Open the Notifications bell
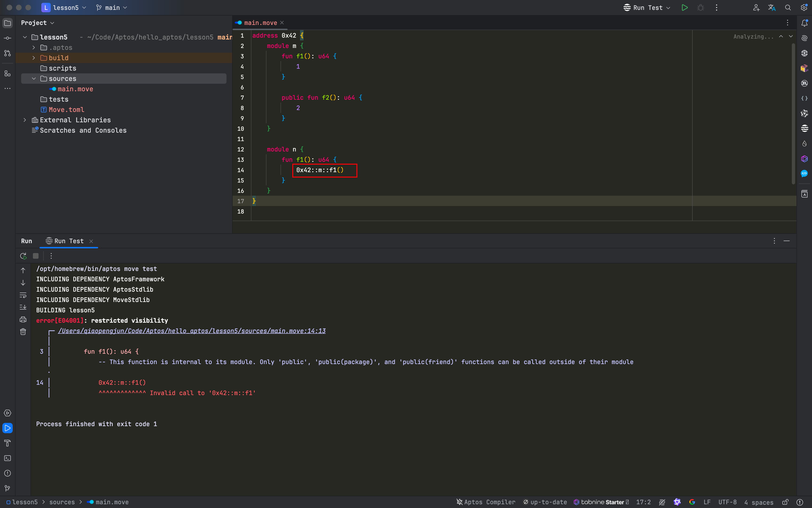This screenshot has height=508, width=812. (x=804, y=23)
